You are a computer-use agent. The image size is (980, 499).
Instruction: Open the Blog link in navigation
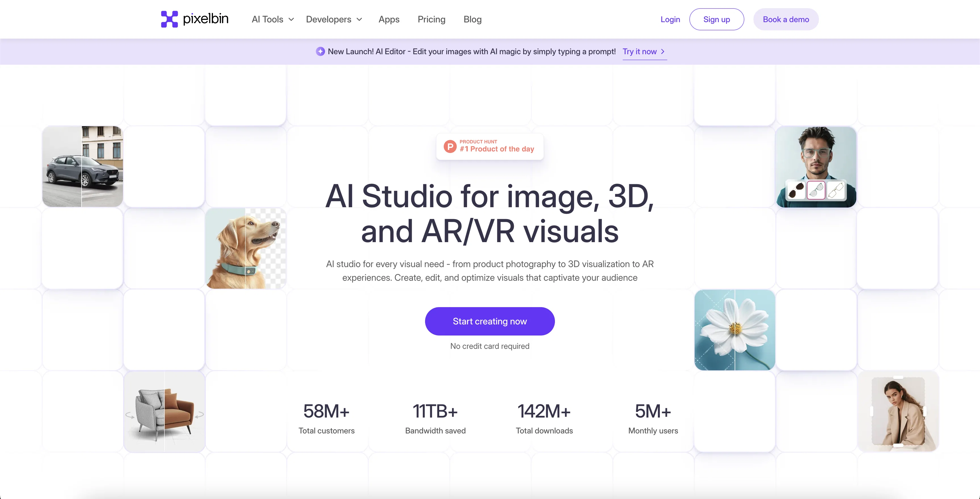[472, 19]
